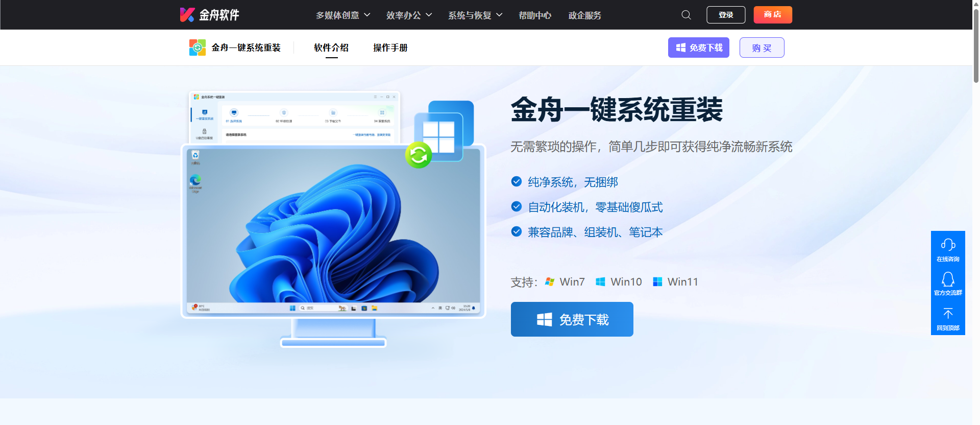Click the 支持: label
980x425 pixels.
[x=524, y=282]
